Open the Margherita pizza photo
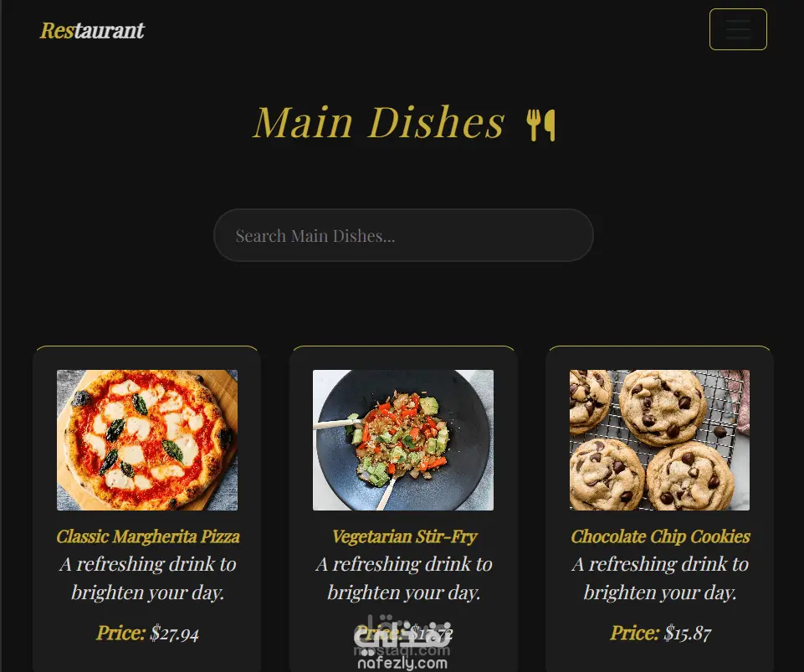This screenshot has height=672, width=804. coord(147,440)
